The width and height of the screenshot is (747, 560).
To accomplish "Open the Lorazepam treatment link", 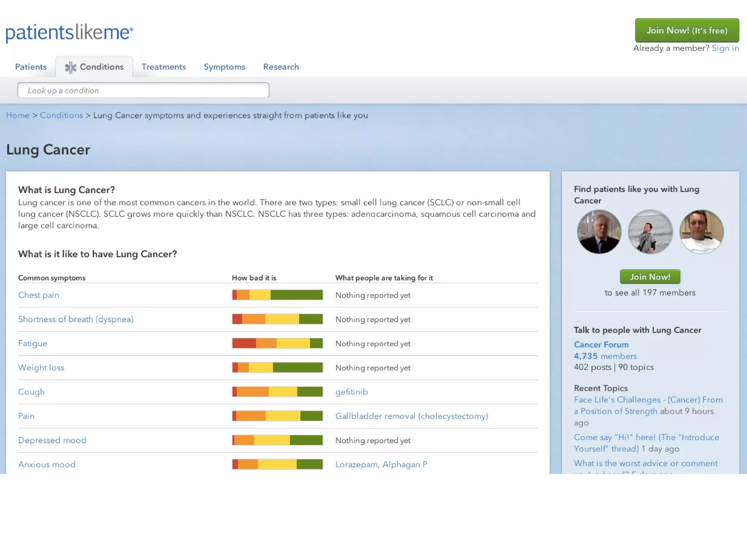I will coord(356,464).
